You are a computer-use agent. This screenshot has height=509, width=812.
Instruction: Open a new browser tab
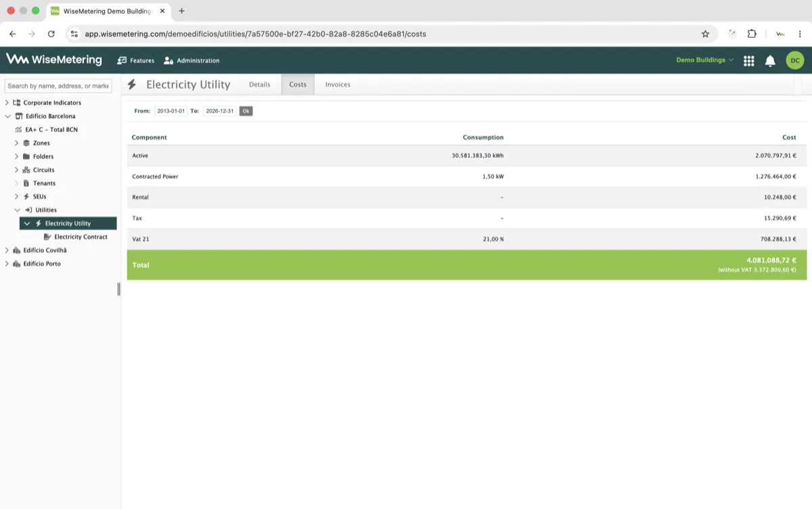181,11
